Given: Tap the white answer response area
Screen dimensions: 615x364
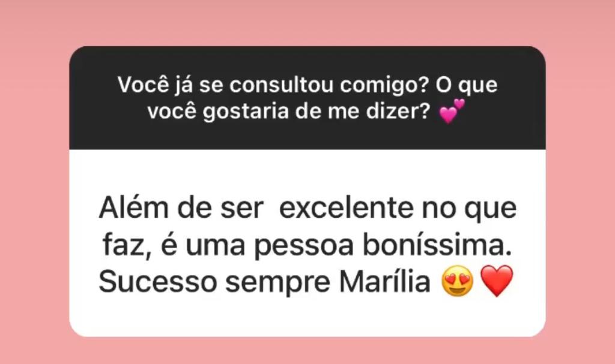Looking at the screenshot, I should [x=307, y=243].
